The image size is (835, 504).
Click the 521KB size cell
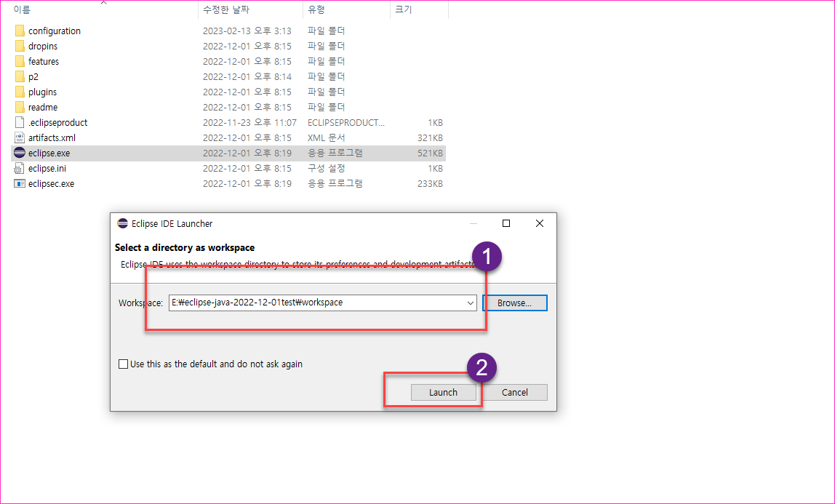coord(430,153)
